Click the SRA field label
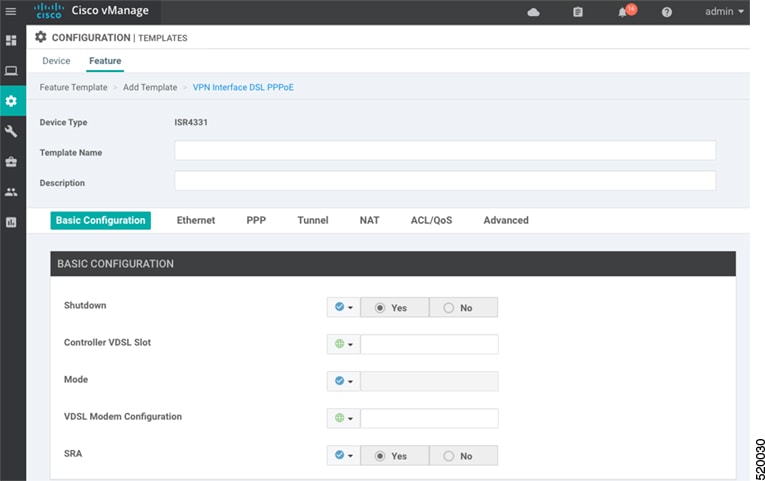Screen dimensions: 765x481 click(x=73, y=454)
